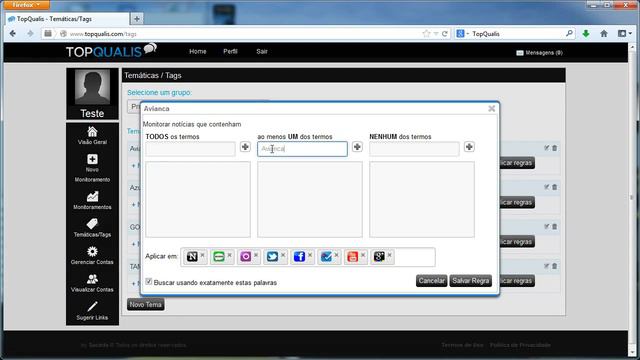Click the news N source icon
640x360 pixels.
192,257
